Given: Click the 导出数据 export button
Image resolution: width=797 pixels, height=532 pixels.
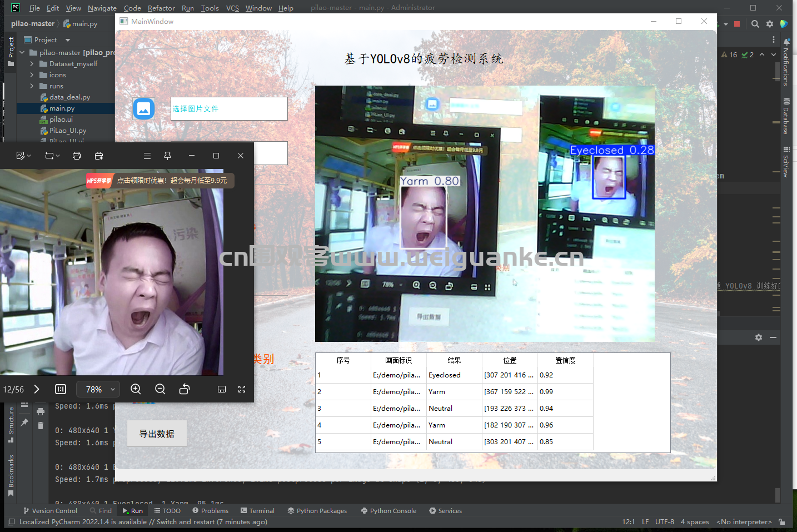Looking at the screenshot, I should pos(157,434).
